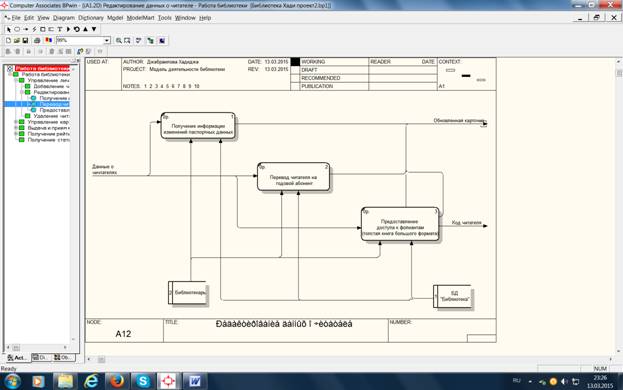Click the color palette toolbar icon
Screen dimensions: 623x390
48,41
